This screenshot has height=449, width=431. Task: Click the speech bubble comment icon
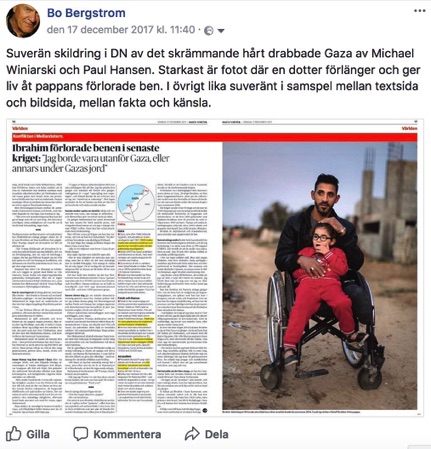click(x=80, y=434)
